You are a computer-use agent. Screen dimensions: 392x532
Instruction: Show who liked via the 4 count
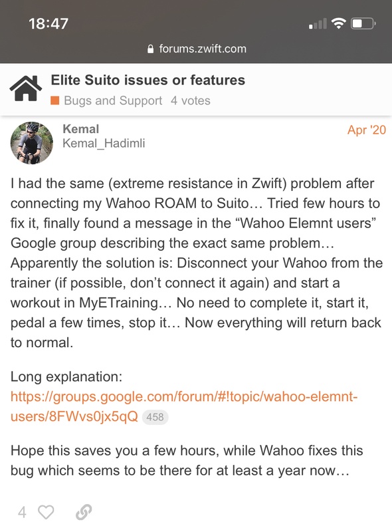[22, 512]
